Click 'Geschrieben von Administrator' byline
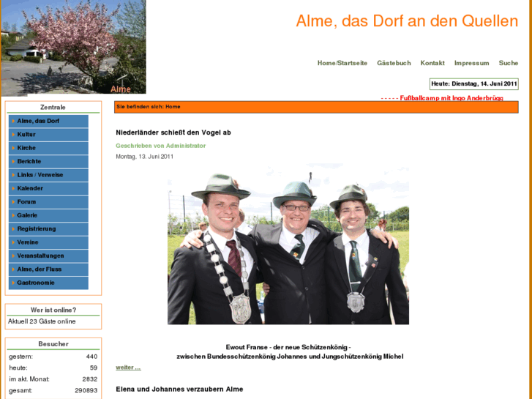The height and width of the screenshot is (399, 532). tap(161, 146)
